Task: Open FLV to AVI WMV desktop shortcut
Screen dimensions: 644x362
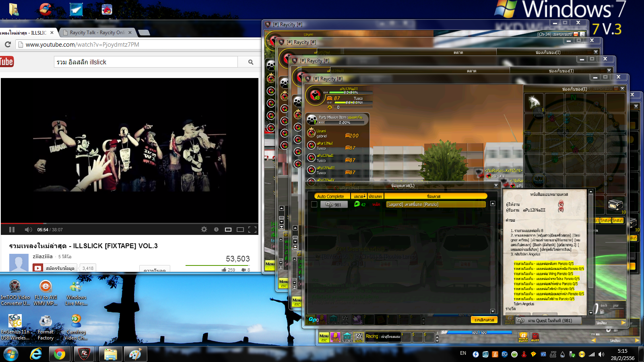Action: [45, 293]
